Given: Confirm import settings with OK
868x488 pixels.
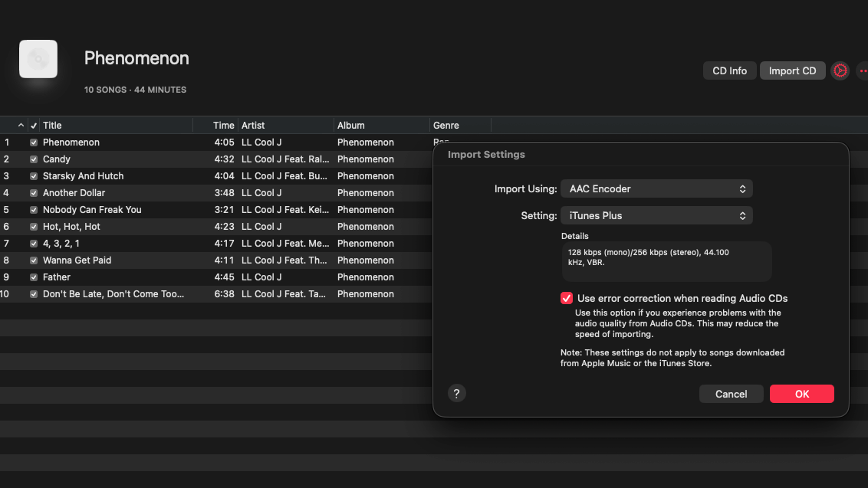Looking at the screenshot, I should pyautogui.click(x=801, y=394).
